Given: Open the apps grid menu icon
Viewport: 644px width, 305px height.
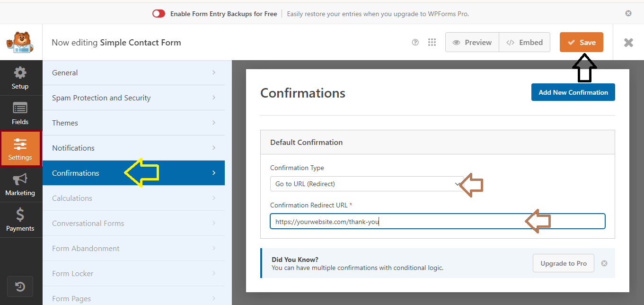Looking at the screenshot, I should [432, 43].
